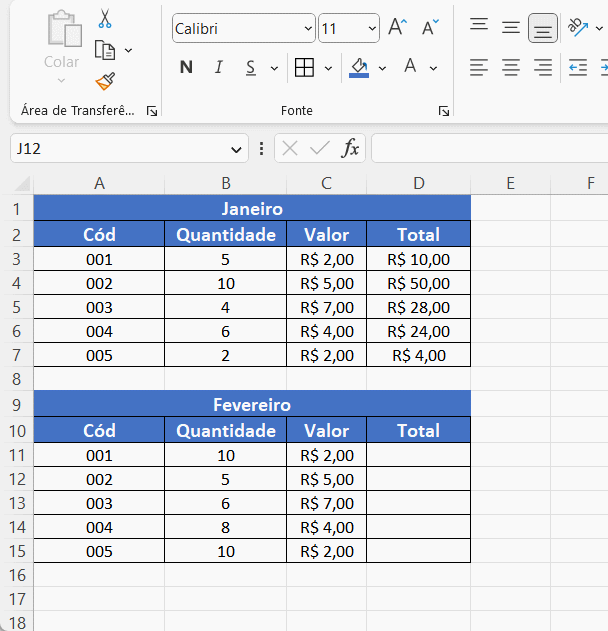
Task: Apply the fill color paint bucket
Action: (359, 68)
